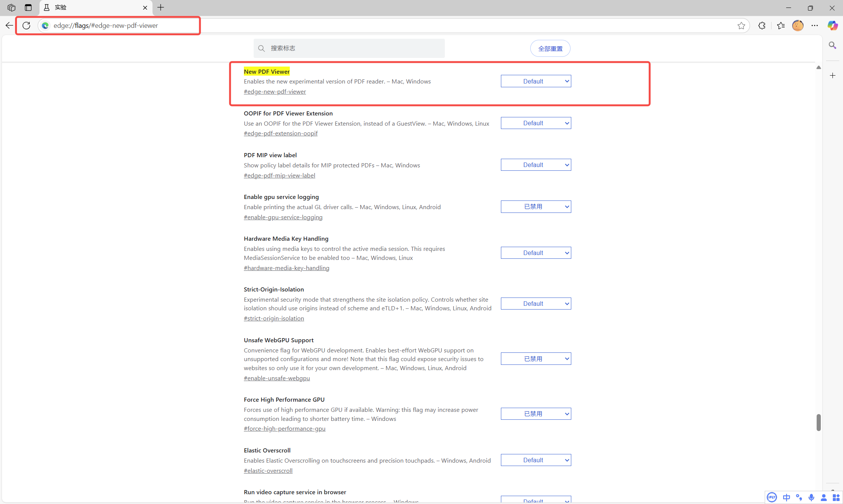The width and height of the screenshot is (843, 504).
Task: Expand the Enable gpu service logging dropdown
Action: (x=536, y=206)
